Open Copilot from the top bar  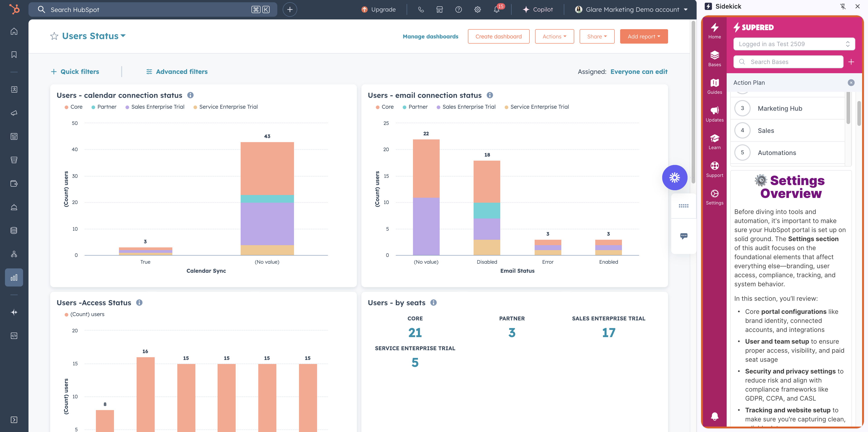[x=537, y=9]
